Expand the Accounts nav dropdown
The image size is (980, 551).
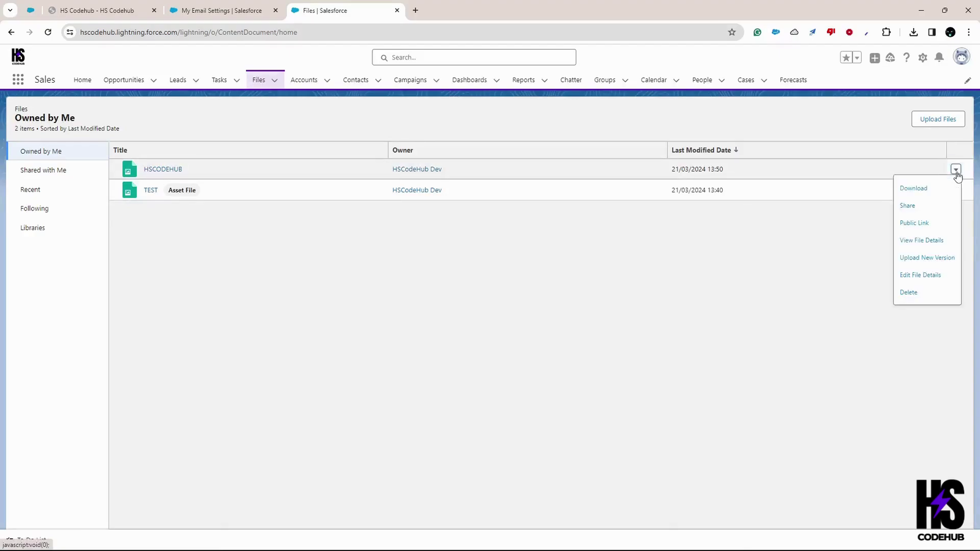[x=326, y=80]
